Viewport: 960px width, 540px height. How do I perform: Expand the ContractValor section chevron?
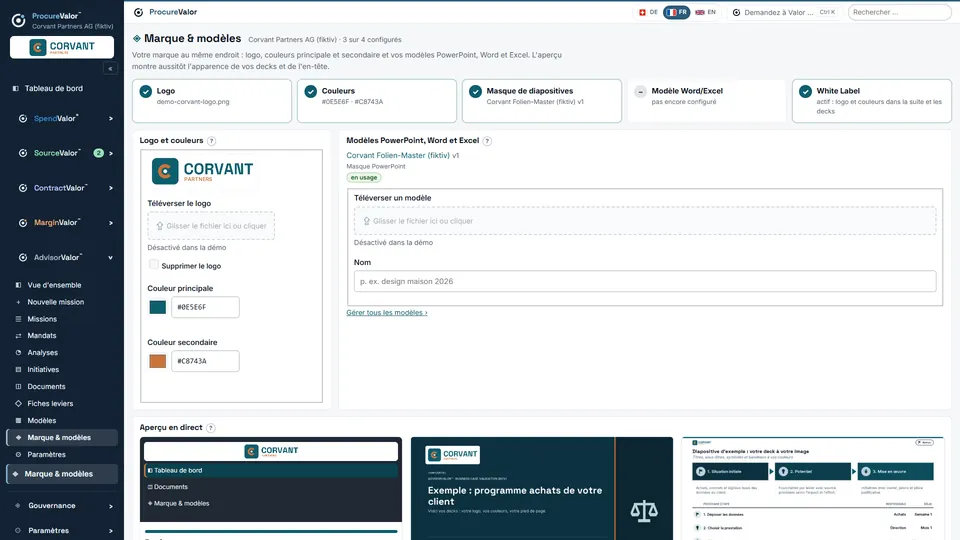click(111, 188)
